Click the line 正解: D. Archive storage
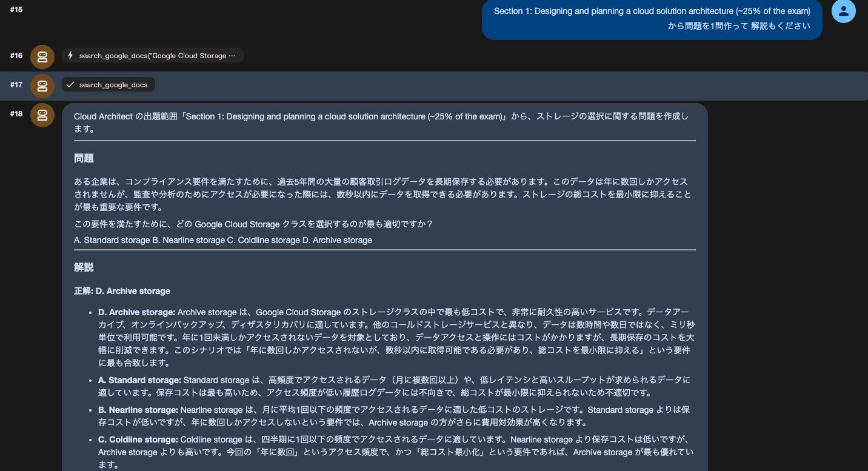The height and width of the screenshot is (471, 868). point(122,291)
